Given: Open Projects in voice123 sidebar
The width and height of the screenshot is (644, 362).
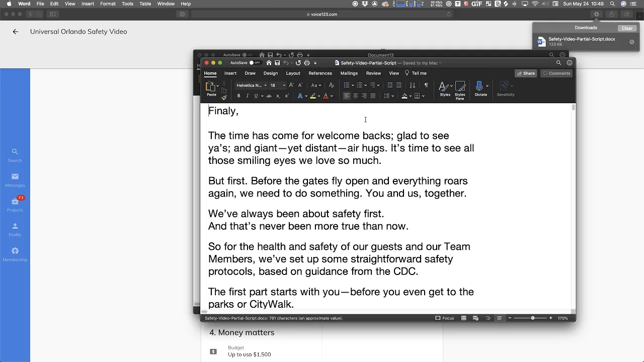Looking at the screenshot, I should point(15,204).
